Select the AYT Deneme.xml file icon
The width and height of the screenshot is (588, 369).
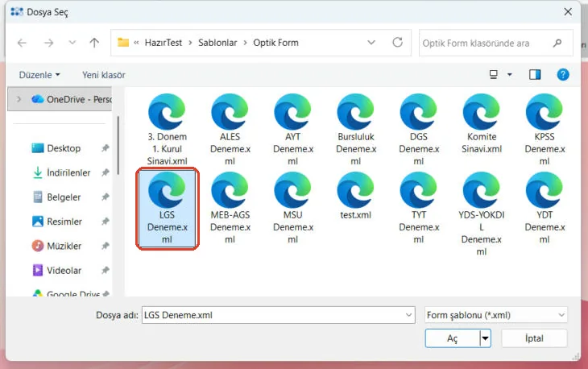293,112
